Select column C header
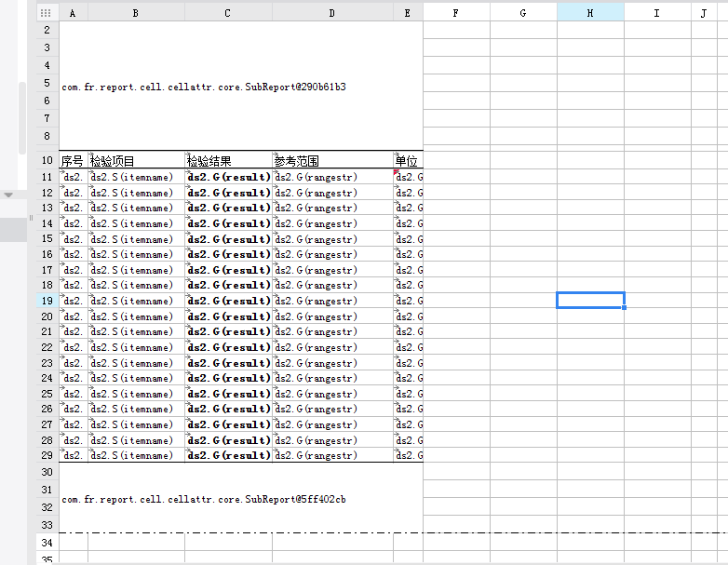 pyautogui.click(x=228, y=12)
